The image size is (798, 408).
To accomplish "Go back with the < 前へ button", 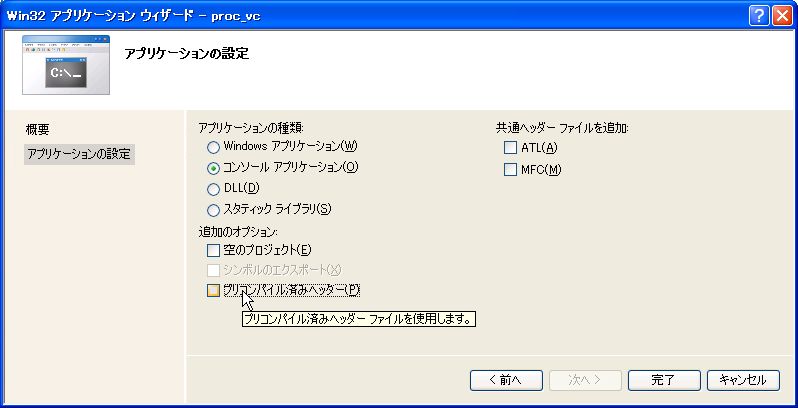I will pyautogui.click(x=506, y=380).
